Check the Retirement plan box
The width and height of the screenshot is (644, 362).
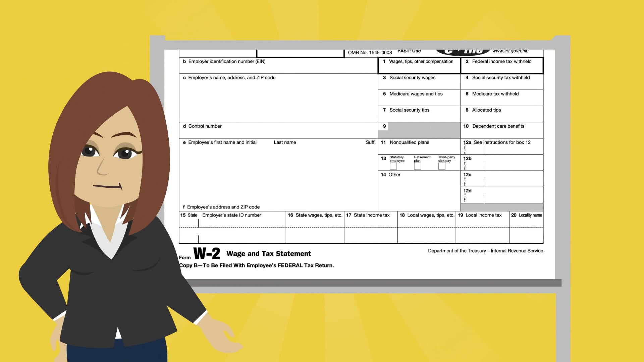[x=418, y=166]
